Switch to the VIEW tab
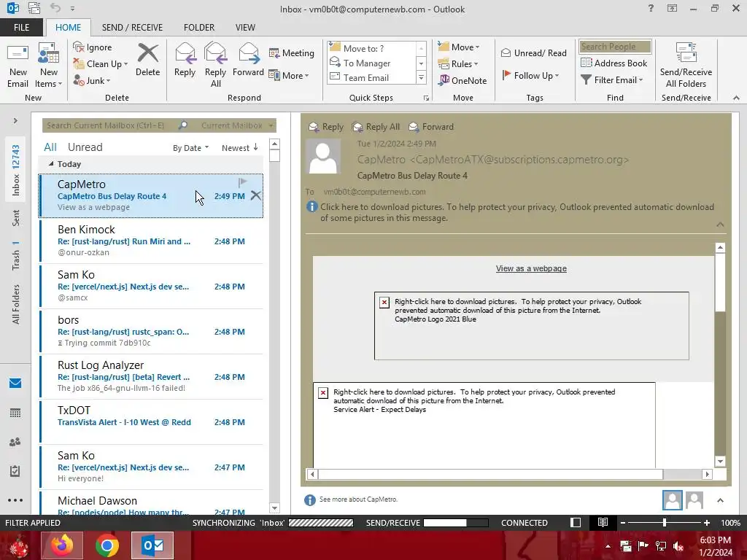The image size is (747, 560). pyautogui.click(x=245, y=27)
